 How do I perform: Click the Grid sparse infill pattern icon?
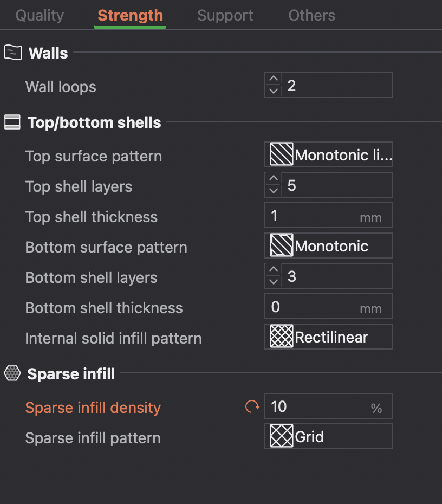(282, 436)
